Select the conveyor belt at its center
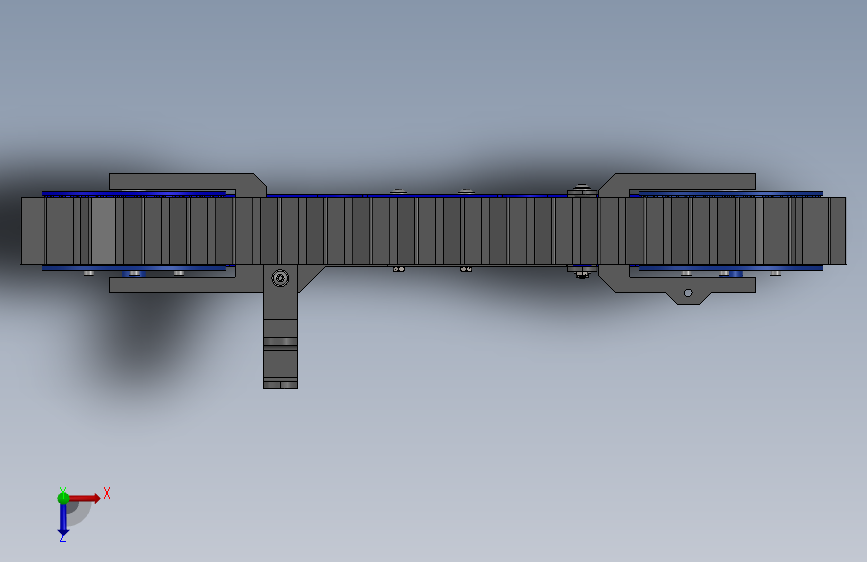 point(434,231)
